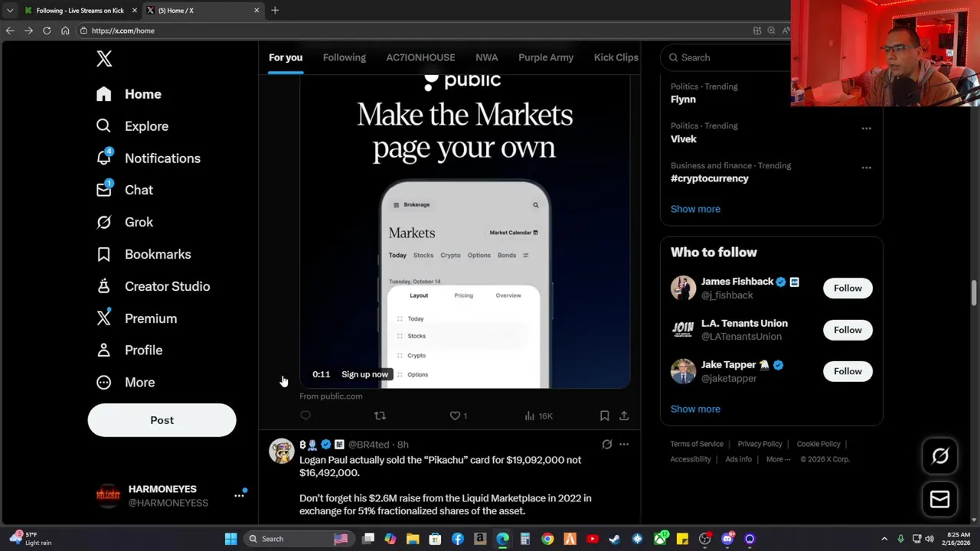The width and height of the screenshot is (980, 551).
Task: Repost the public.com ad post
Action: 380,416
